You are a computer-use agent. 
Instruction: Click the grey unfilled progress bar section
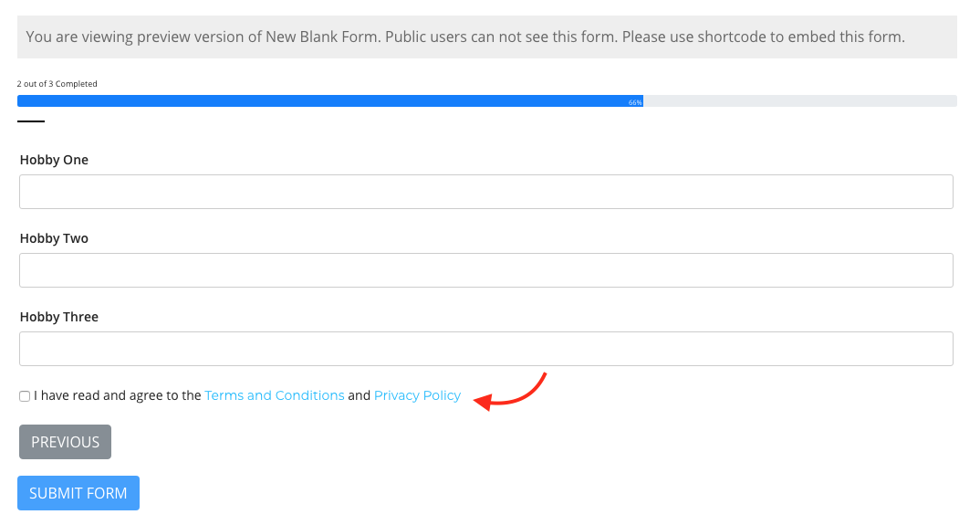coord(800,101)
